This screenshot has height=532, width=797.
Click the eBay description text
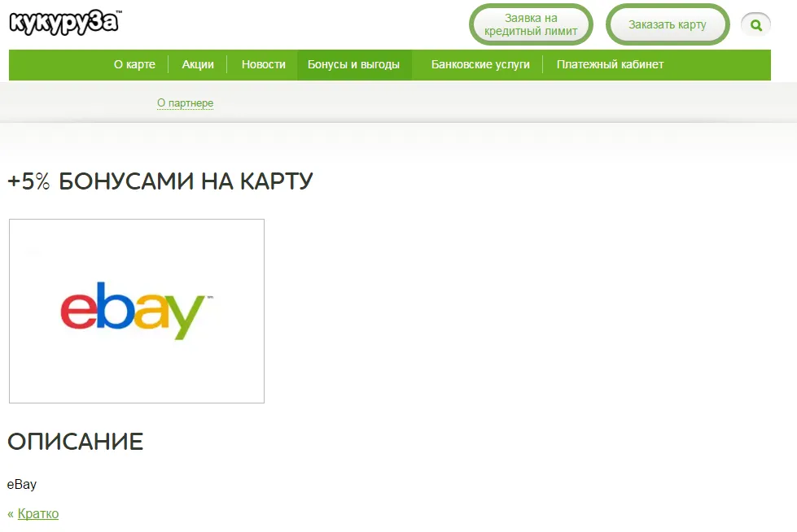click(x=22, y=485)
